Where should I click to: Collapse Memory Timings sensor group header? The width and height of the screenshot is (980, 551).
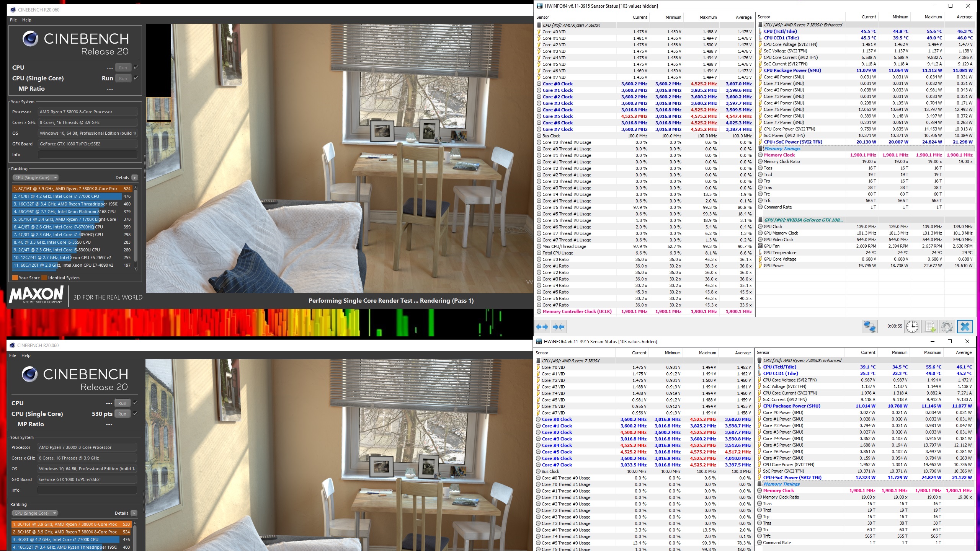(782, 148)
